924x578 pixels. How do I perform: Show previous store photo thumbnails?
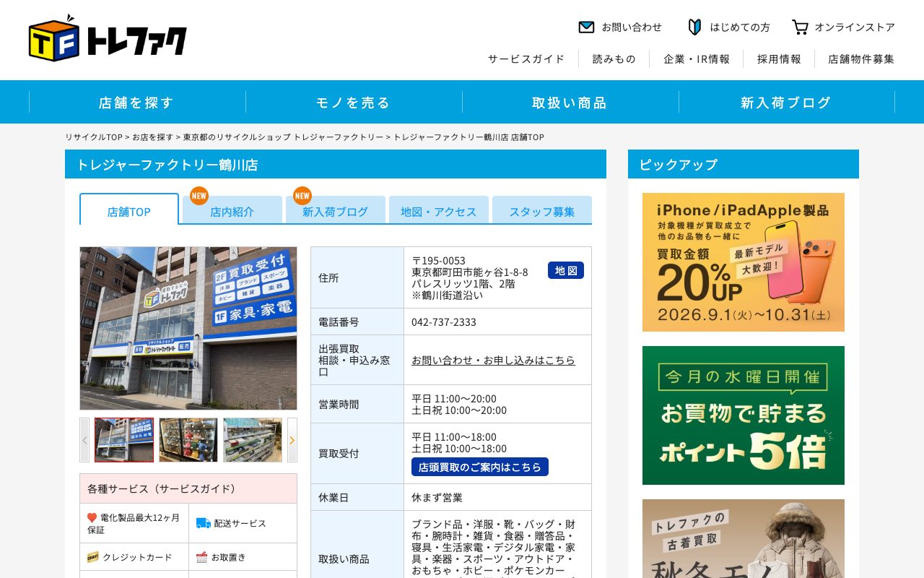[x=84, y=440]
